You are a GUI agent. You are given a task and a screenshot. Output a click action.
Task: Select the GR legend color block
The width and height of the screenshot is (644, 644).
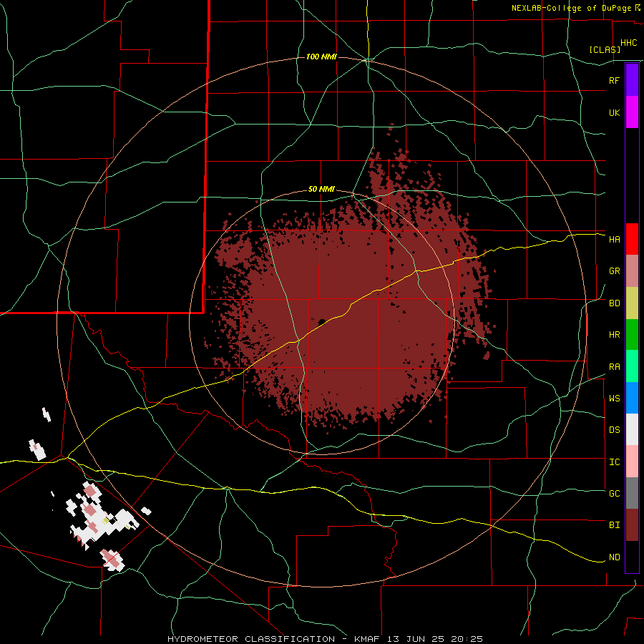point(632,271)
